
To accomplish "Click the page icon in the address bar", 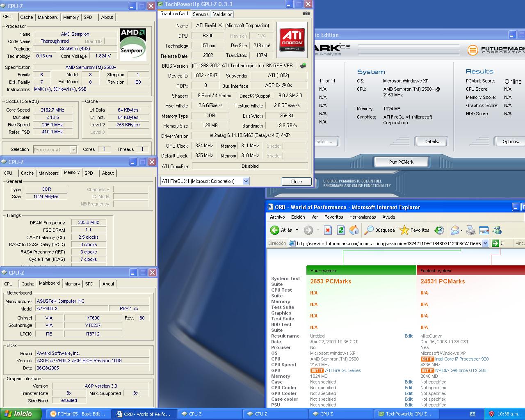I will 292,243.
